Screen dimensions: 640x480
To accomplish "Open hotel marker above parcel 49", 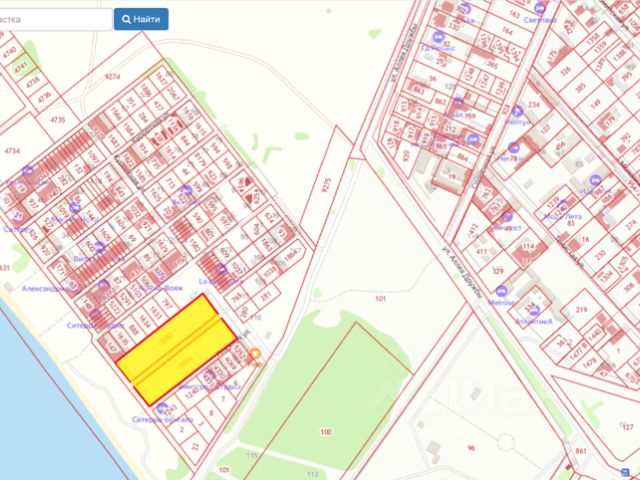I will 507,216.
